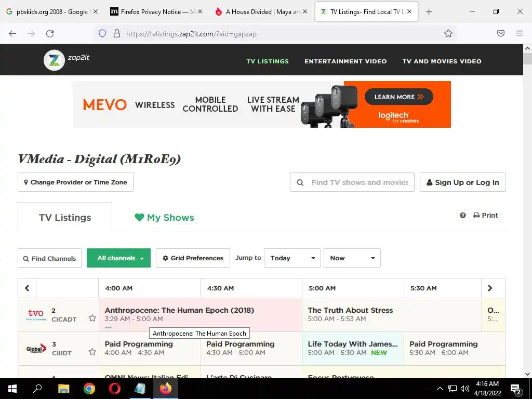Favorite channel 2 CICADT with the star
Screen dimensions: 532x399
point(92,318)
